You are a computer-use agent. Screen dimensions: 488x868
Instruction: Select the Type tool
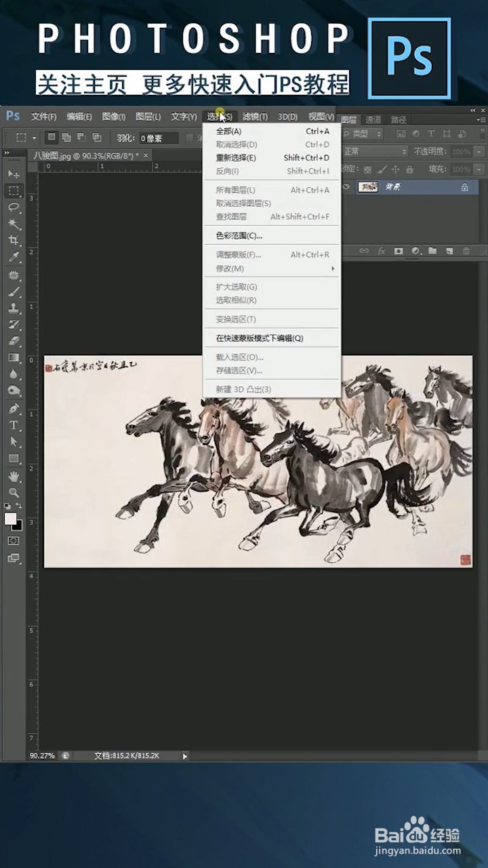[14, 425]
